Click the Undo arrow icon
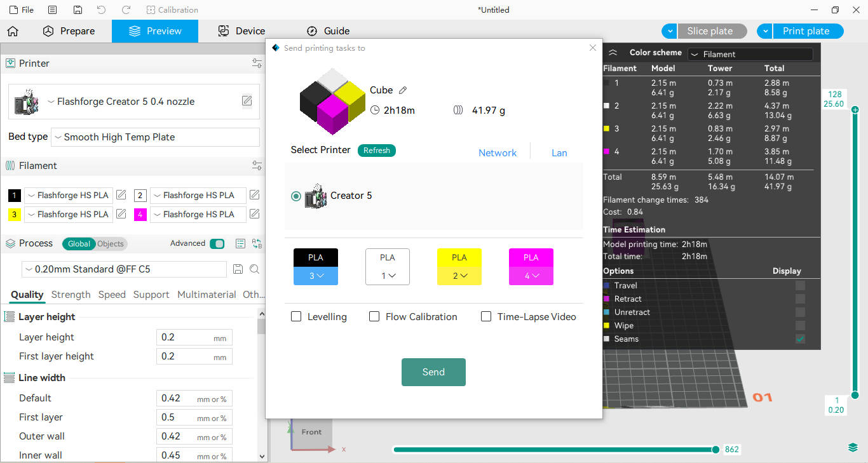The width and height of the screenshot is (868, 463). tap(102, 10)
